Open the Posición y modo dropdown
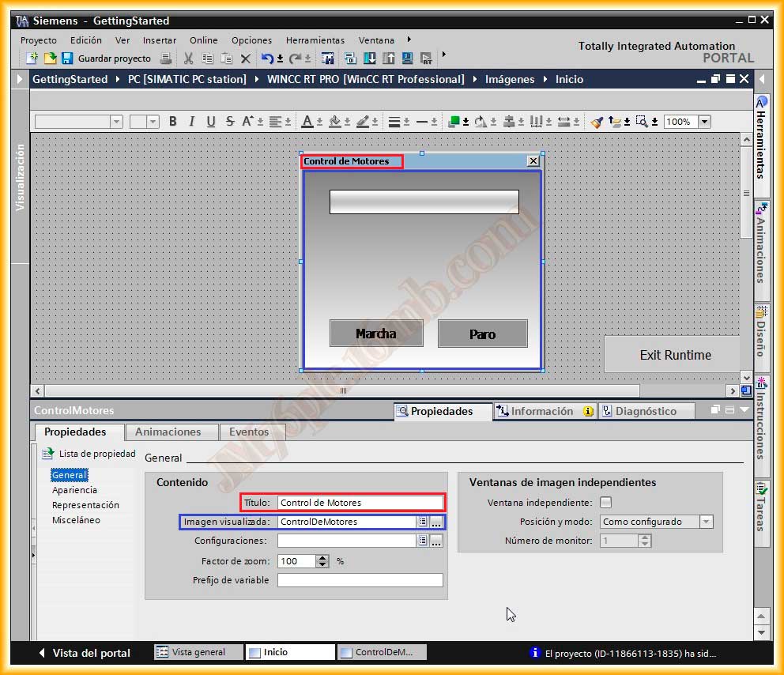This screenshot has width=784, height=675. (x=706, y=522)
